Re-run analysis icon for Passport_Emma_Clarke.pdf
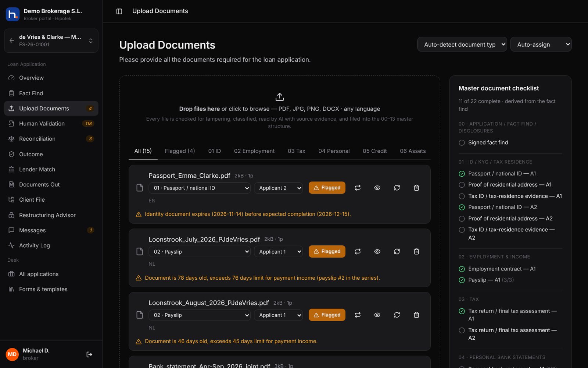The height and width of the screenshot is (368, 588). [397, 188]
